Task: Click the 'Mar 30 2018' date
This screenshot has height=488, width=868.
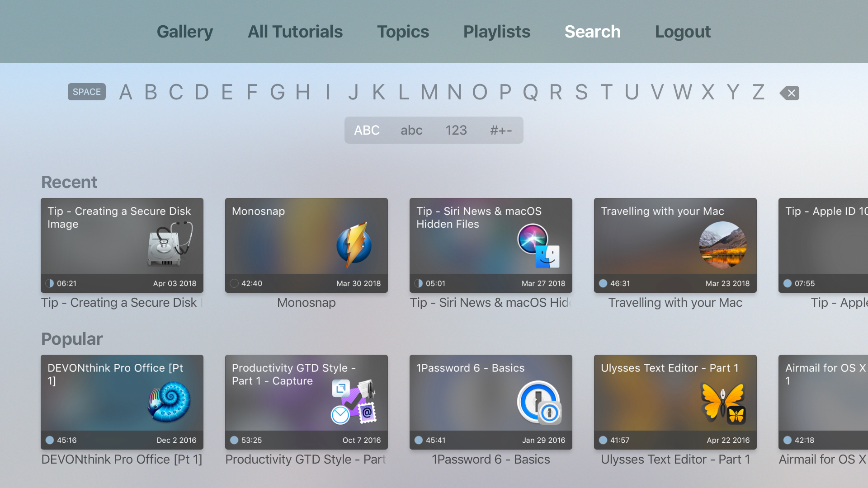Action: [359, 283]
